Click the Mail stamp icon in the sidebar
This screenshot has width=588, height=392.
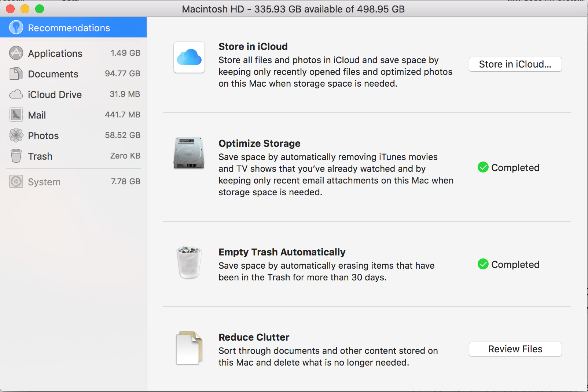(15, 115)
